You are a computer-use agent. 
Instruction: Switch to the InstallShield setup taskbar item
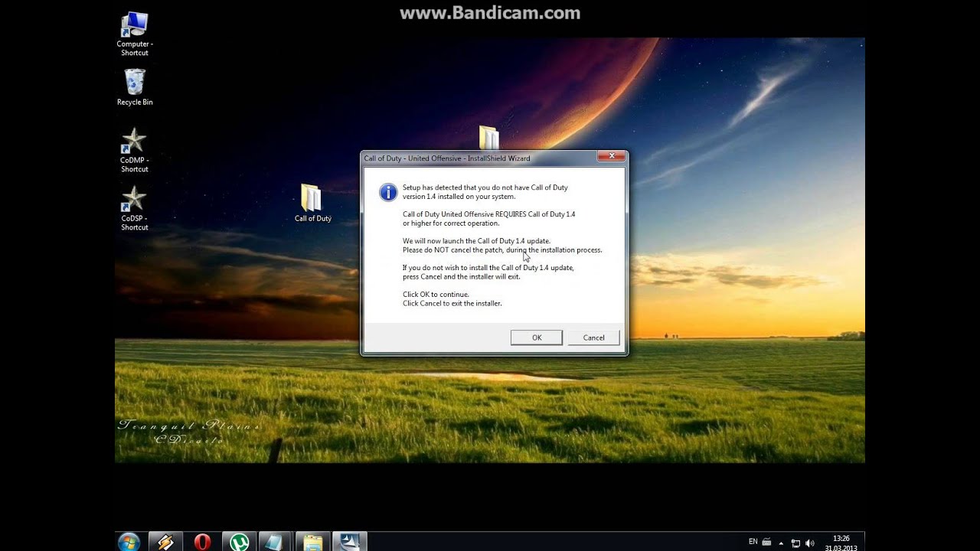tap(350, 542)
